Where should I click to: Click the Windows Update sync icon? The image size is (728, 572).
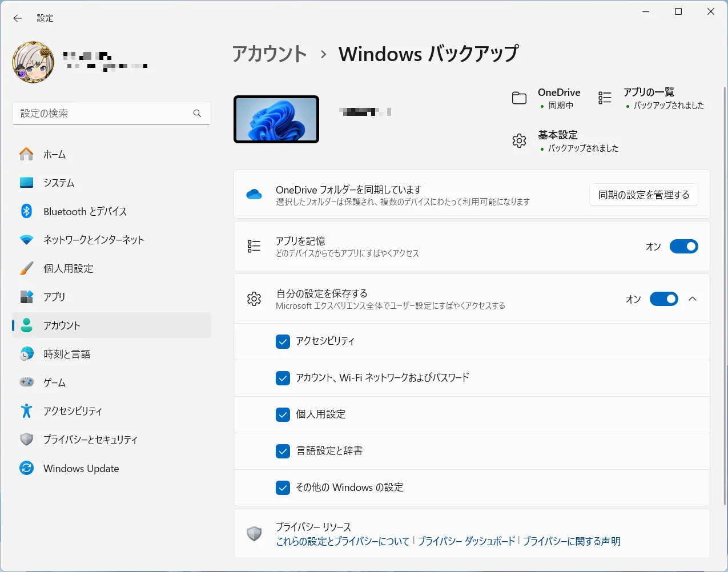pyautogui.click(x=26, y=468)
